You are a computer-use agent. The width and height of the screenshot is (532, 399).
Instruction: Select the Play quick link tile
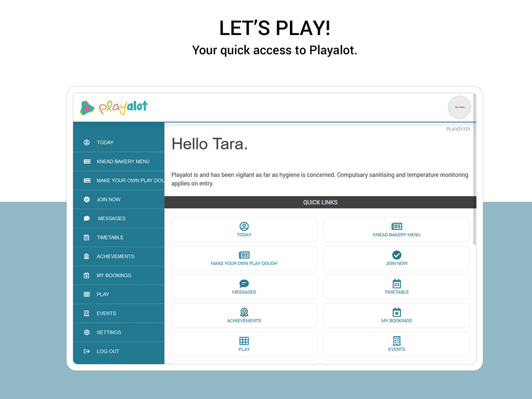pos(244,344)
